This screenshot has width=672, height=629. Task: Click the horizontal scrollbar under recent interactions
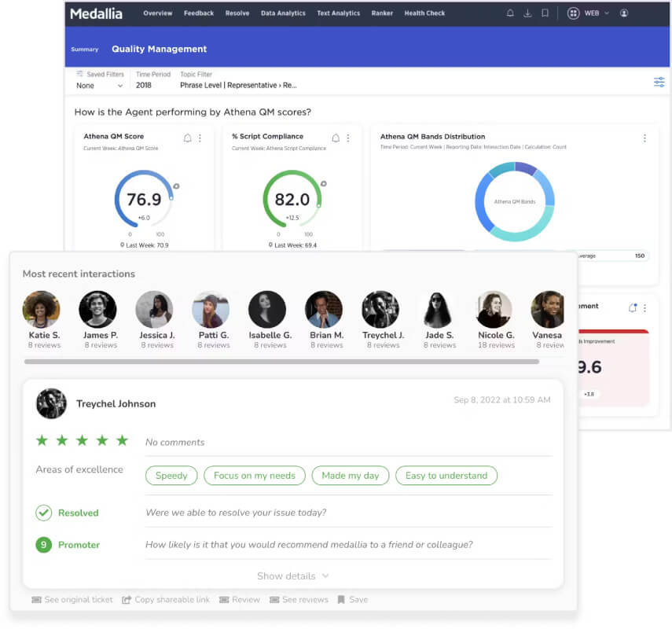click(281, 362)
